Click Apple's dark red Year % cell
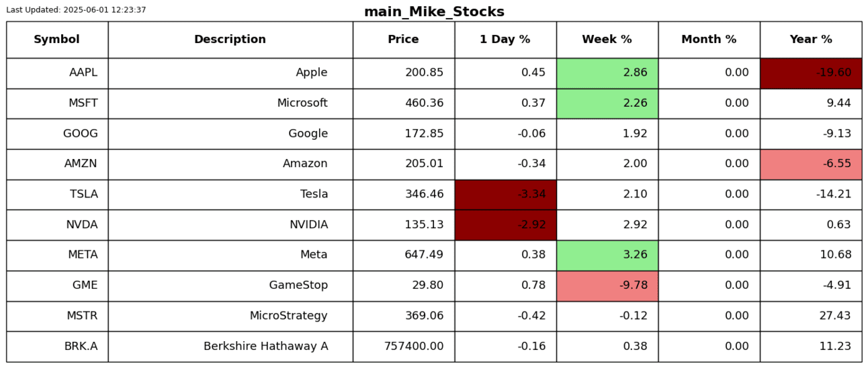The image size is (868, 368). [x=811, y=73]
